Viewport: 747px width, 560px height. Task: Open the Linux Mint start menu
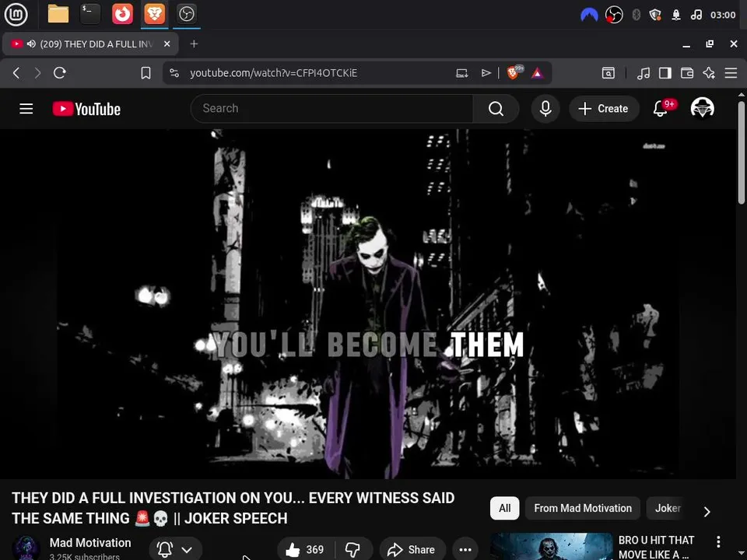(16, 14)
